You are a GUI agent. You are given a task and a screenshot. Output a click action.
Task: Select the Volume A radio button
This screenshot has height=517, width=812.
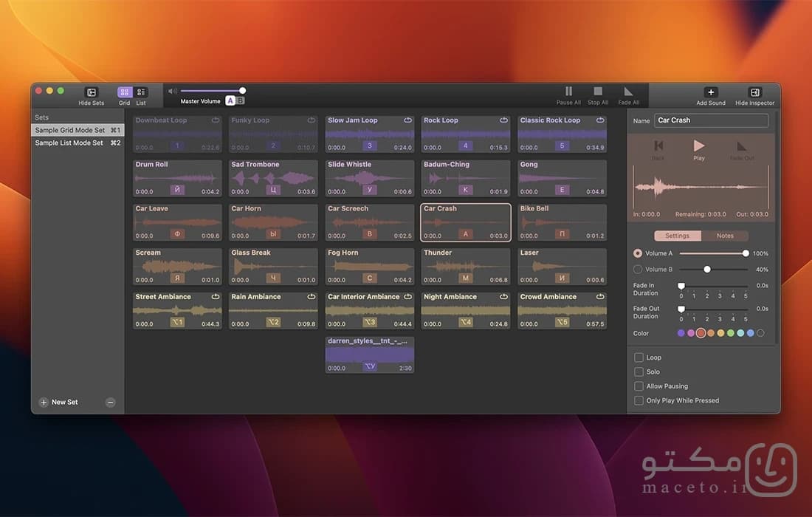638,253
